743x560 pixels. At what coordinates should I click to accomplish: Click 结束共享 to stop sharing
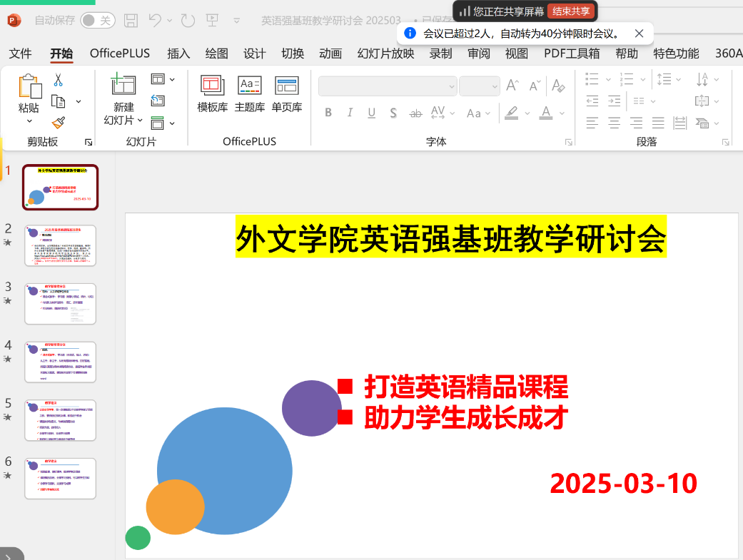[572, 11]
